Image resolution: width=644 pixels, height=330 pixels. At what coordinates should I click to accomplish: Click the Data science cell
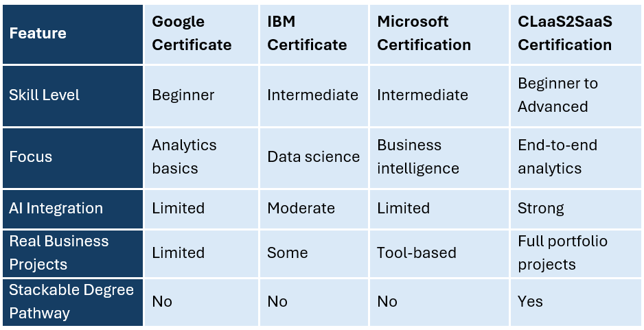(314, 158)
